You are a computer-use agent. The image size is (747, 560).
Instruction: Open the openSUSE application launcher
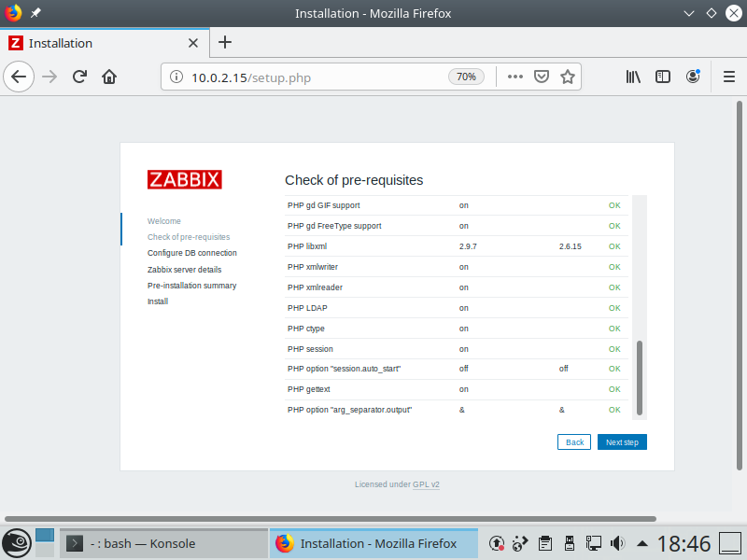pos(17,543)
